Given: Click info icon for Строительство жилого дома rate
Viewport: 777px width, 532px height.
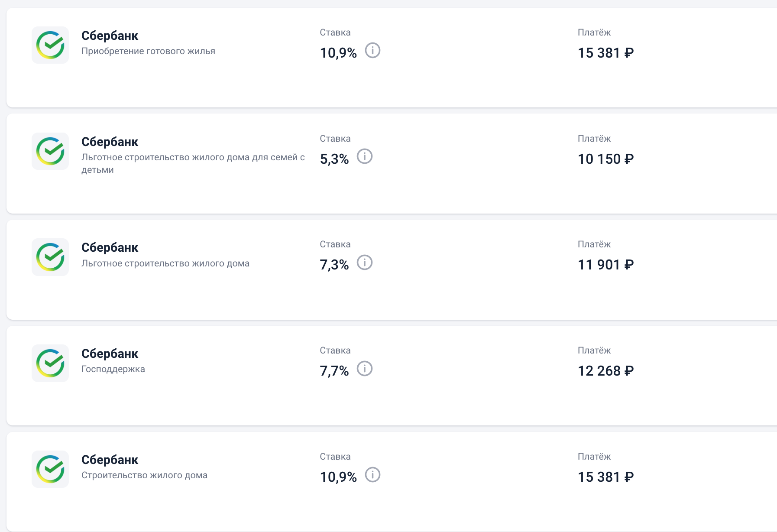Looking at the screenshot, I should (372, 475).
